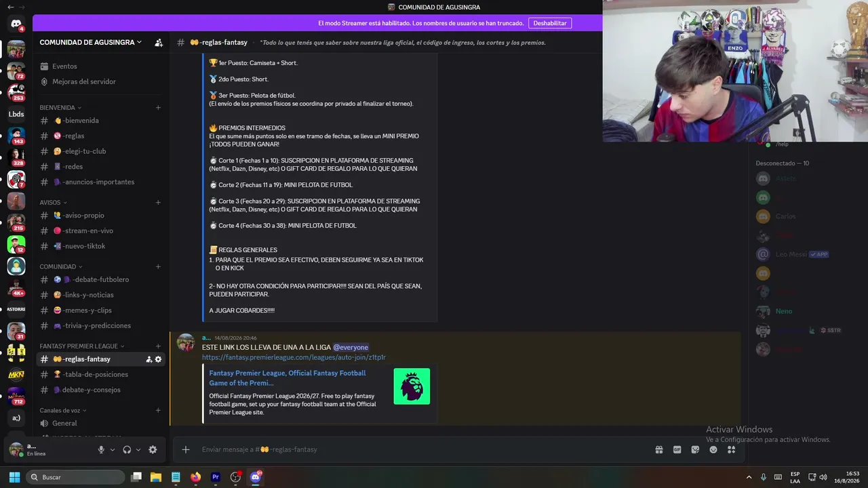Click the Windows Start button
This screenshot has height=488, width=868.
coord(14,477)
